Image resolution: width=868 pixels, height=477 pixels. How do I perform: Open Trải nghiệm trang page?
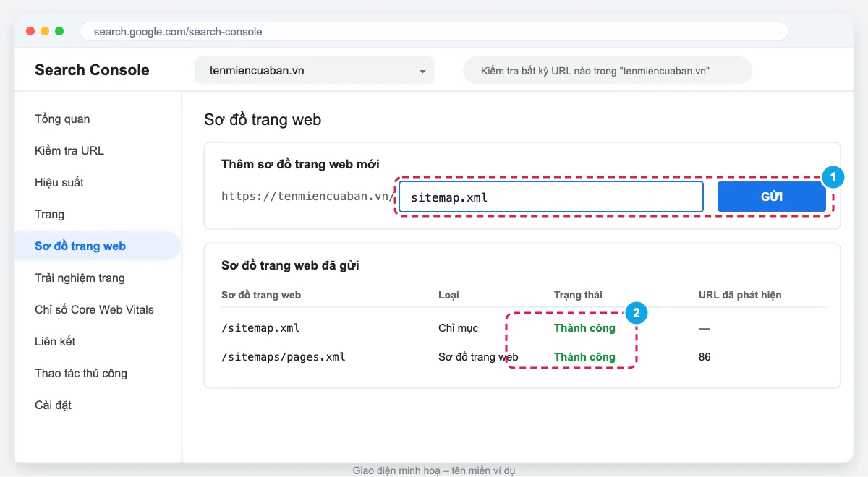pyautogui.click(x=80, y=278)
